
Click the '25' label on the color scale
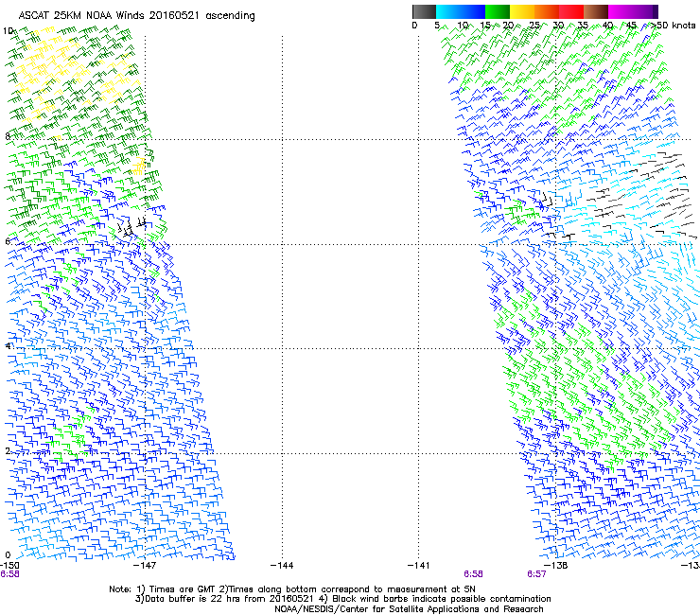point(534,26)
